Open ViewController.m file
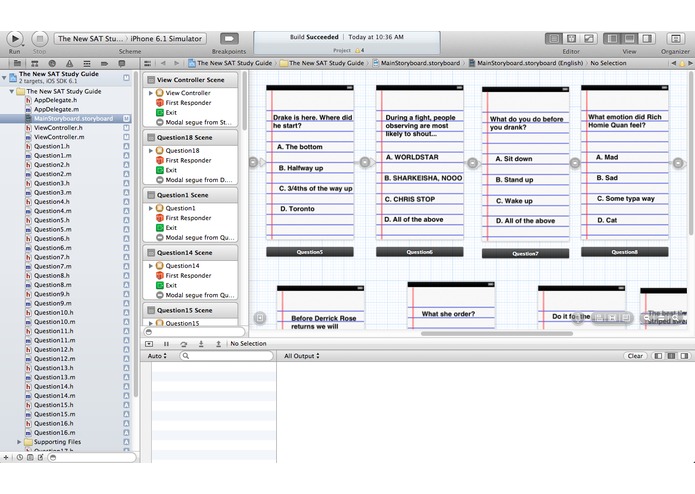The height and width of the screenshot is (494, 695). point(59,137)
